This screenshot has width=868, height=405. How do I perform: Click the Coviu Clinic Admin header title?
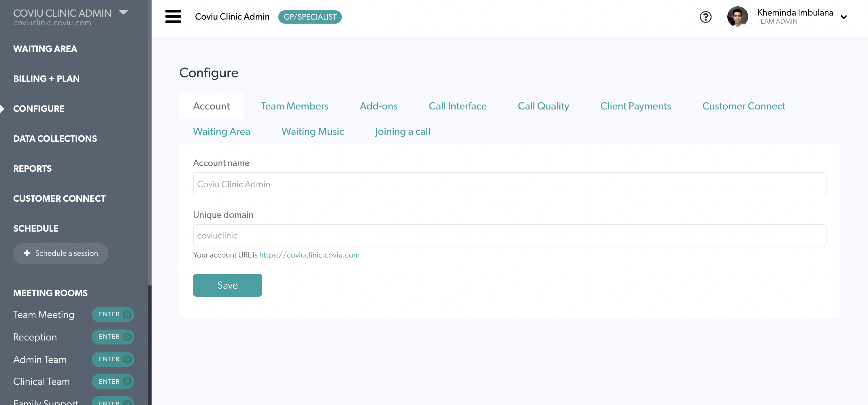point(232,17)
